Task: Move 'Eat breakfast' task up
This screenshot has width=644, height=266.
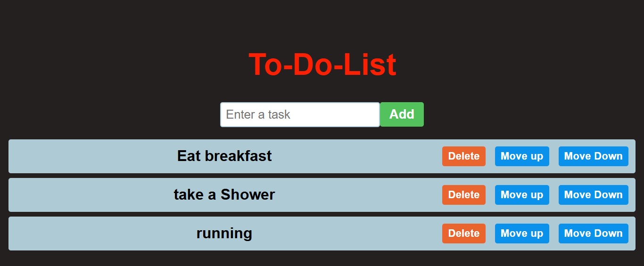Action: (521, 156)
